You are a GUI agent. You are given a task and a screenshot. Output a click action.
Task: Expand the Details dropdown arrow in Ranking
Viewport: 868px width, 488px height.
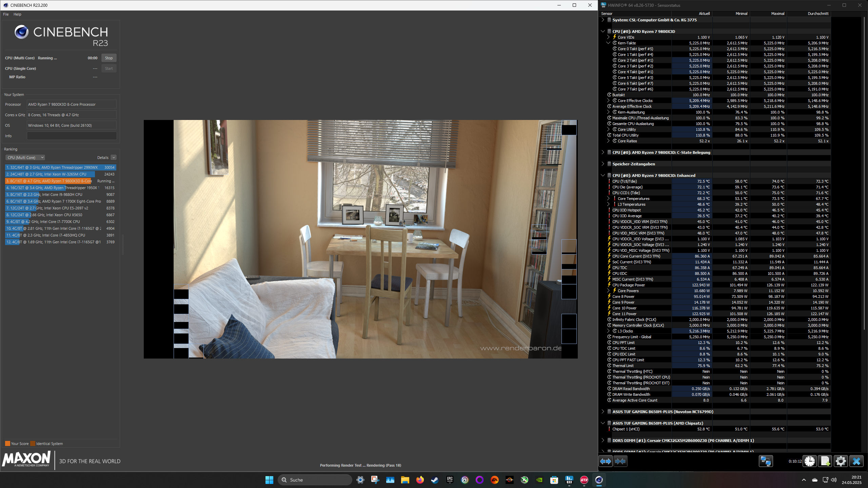pos(114,158)
